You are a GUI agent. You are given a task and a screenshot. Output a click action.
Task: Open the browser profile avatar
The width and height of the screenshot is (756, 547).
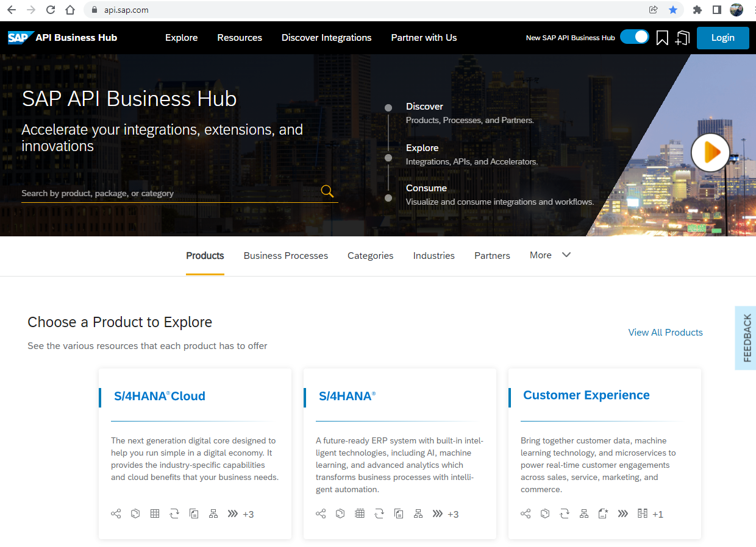(736, 10)
